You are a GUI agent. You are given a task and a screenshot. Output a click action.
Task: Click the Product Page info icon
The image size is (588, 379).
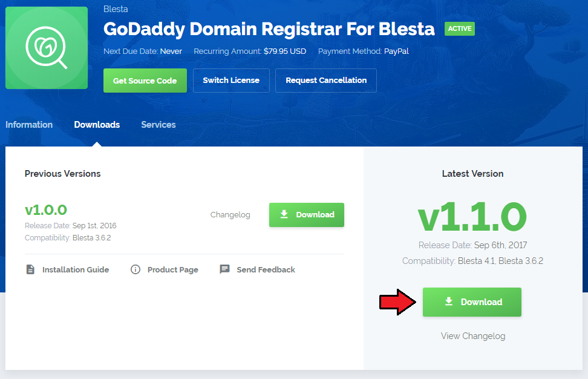(x=136, y=269)
